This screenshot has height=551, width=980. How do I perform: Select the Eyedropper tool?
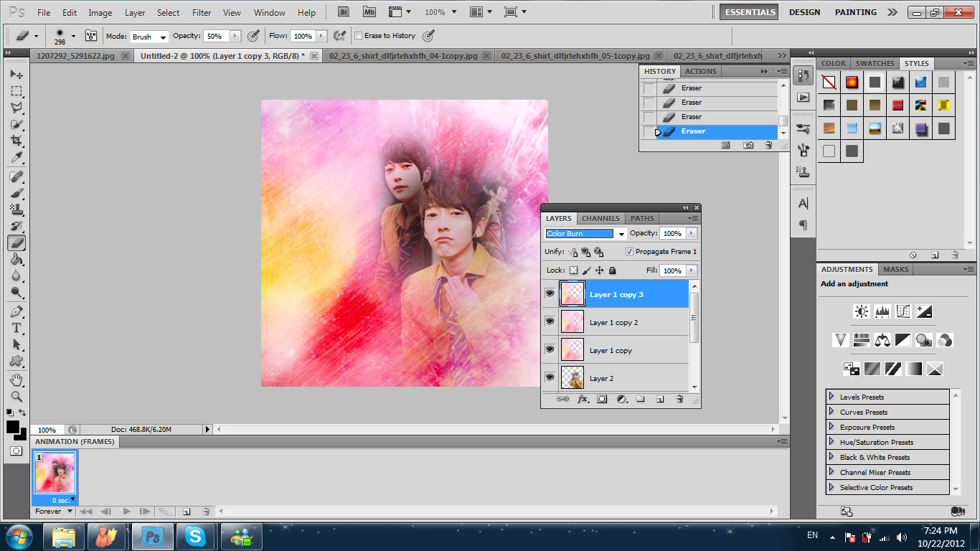click(x=17, y=158)
